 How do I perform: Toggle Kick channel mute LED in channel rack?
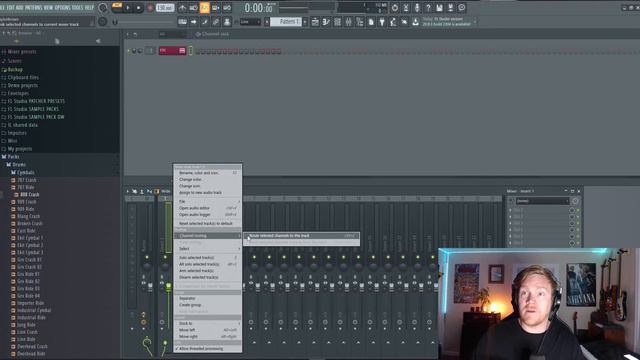coord(129,51)
